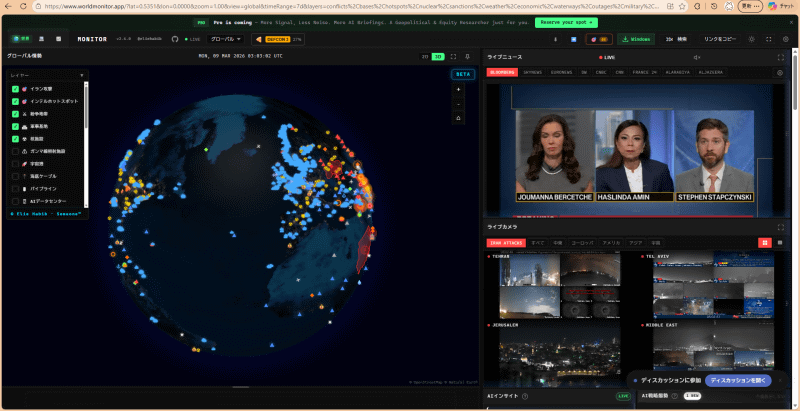This screenshot has width=800, height=411.
Task: Select the BLOOMBERG news channel
Action: coord(502,73)
